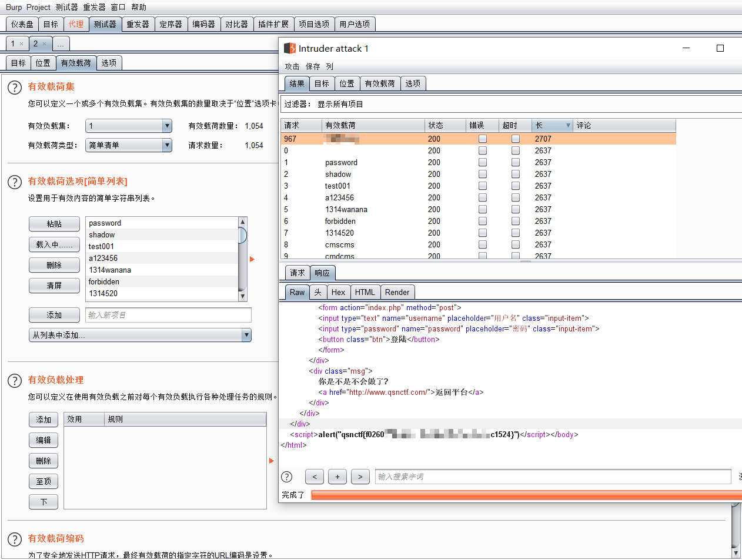Image resolution: width=742 pixels, height=560 pixels.
Task: Click the Delete payload item button
Action: (54, 265)
